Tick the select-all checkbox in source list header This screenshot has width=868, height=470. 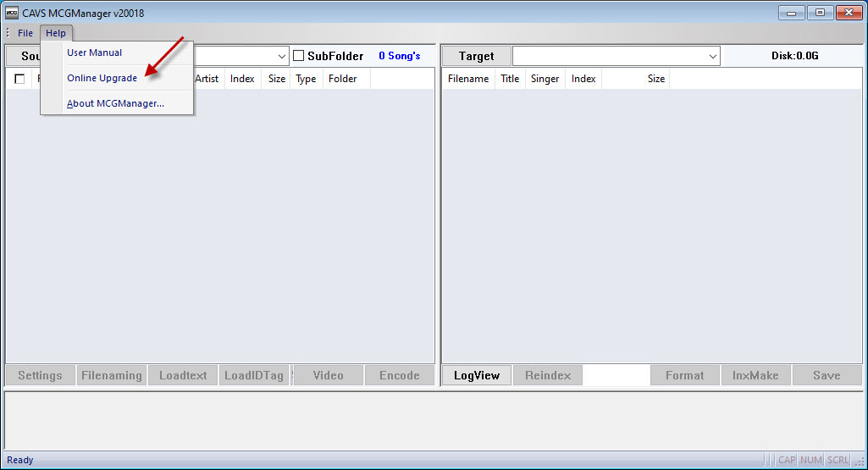[x=19, y=79]
